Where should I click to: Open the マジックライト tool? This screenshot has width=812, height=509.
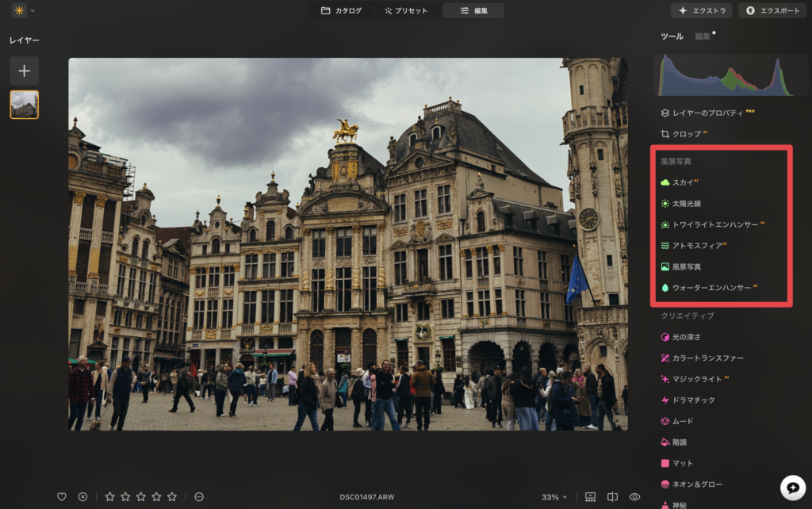[695, 379]
